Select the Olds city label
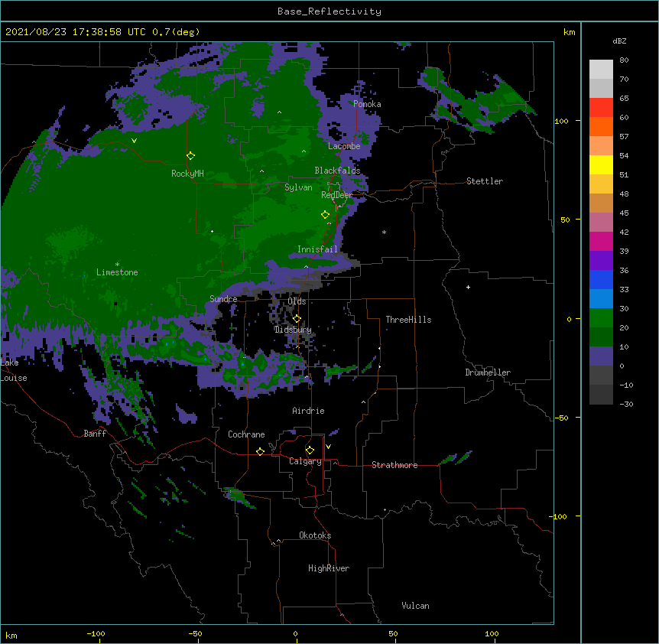659x644 pixels. [297, 301]
